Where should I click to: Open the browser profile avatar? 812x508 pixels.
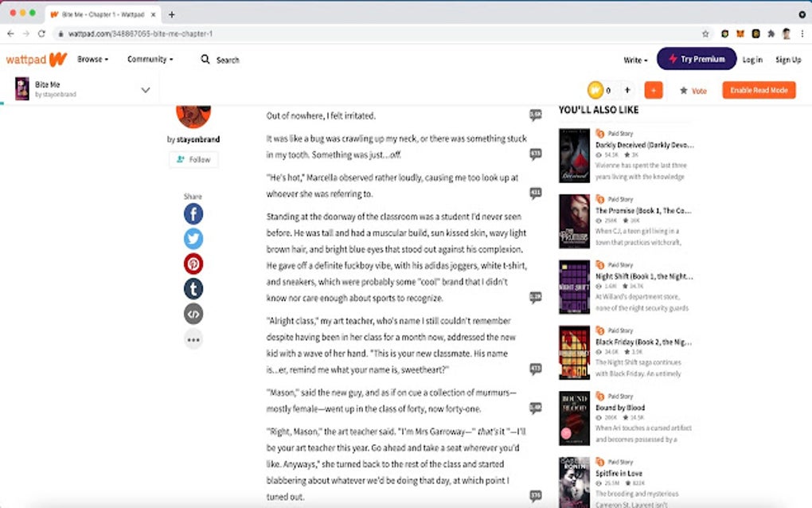[786, 33]
